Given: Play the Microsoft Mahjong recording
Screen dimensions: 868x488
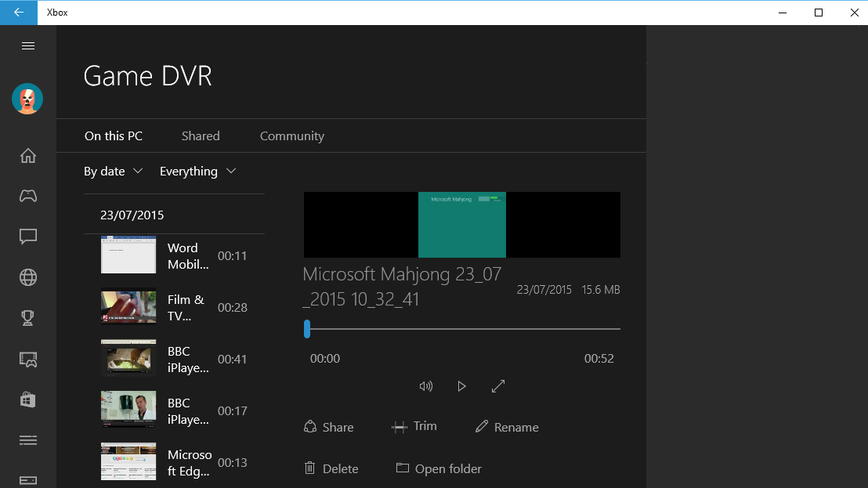Looking at the screenshot, I should (461, 385).
